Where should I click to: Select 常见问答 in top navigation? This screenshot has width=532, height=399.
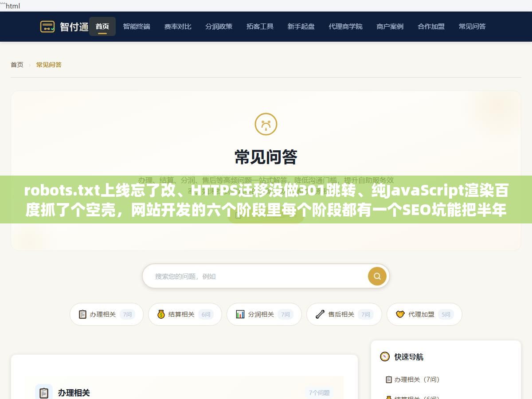click(x=472, y=27)
